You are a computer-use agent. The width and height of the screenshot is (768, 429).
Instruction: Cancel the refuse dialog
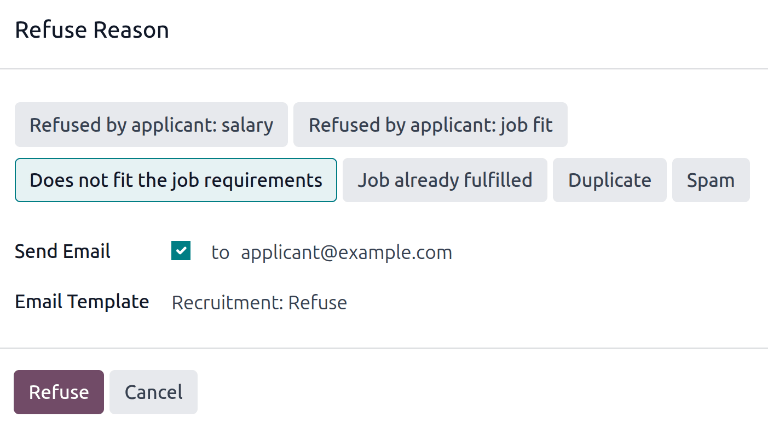click(x=153, y=392)
